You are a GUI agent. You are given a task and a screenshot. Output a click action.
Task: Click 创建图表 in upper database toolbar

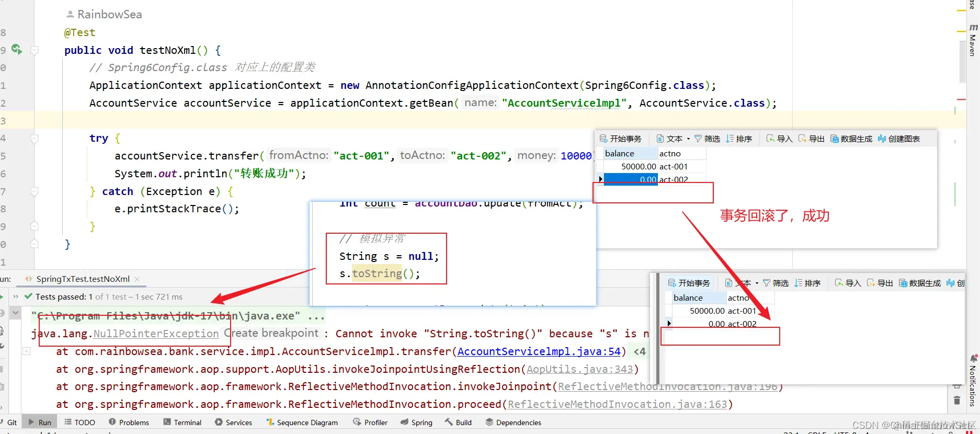coord(899,139)
